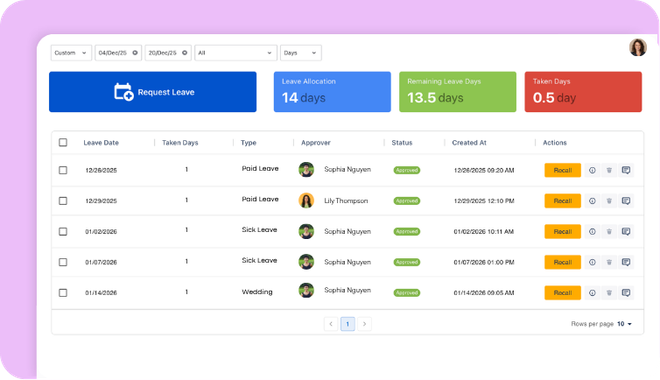660x380 pixels.
Task: Open the All leave type dropdown
Action: pos(236,53)
